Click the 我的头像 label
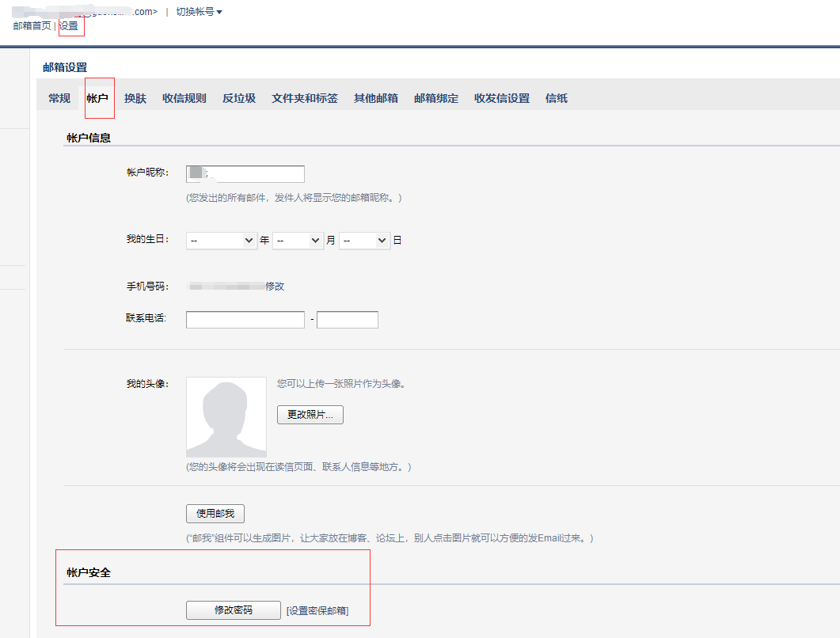 [147, 384]
